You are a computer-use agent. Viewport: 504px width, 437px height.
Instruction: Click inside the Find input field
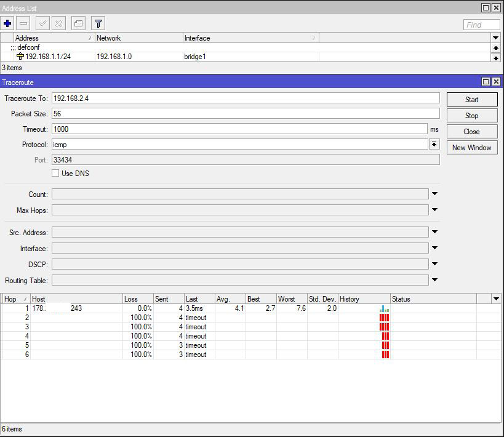pos(481,24)
